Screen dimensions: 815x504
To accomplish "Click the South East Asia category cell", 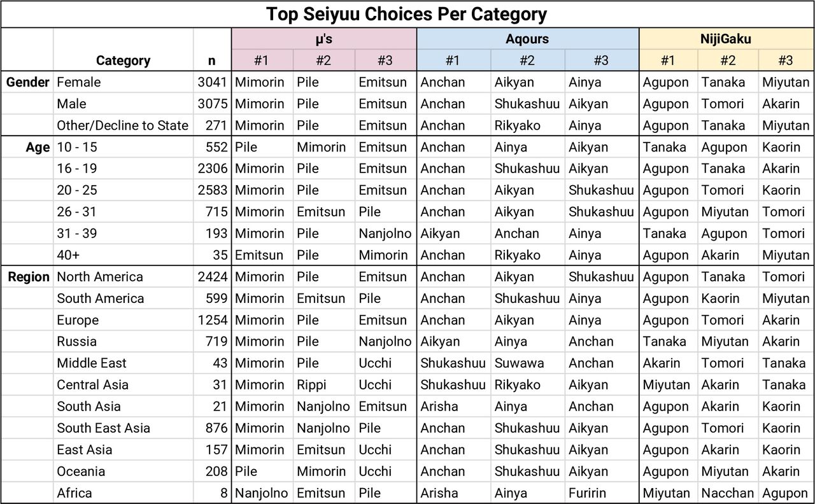I will tap(123, 428).
